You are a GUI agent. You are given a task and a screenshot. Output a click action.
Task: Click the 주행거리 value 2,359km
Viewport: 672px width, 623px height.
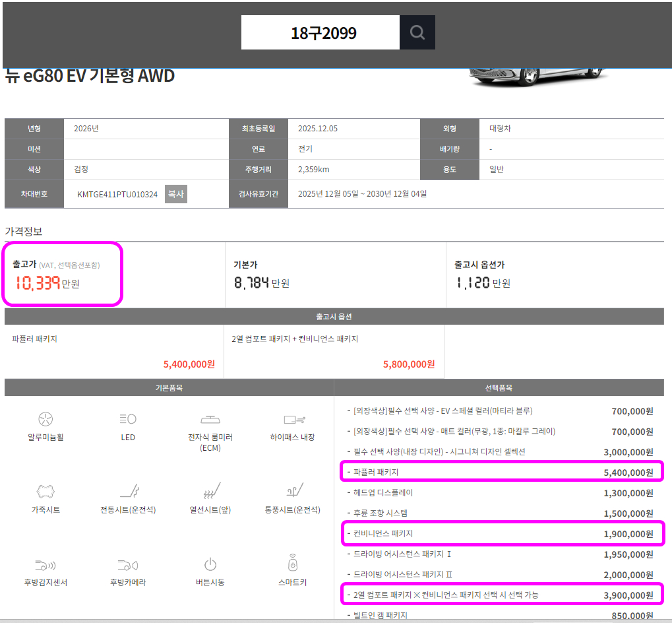click(x=314, y=170)
